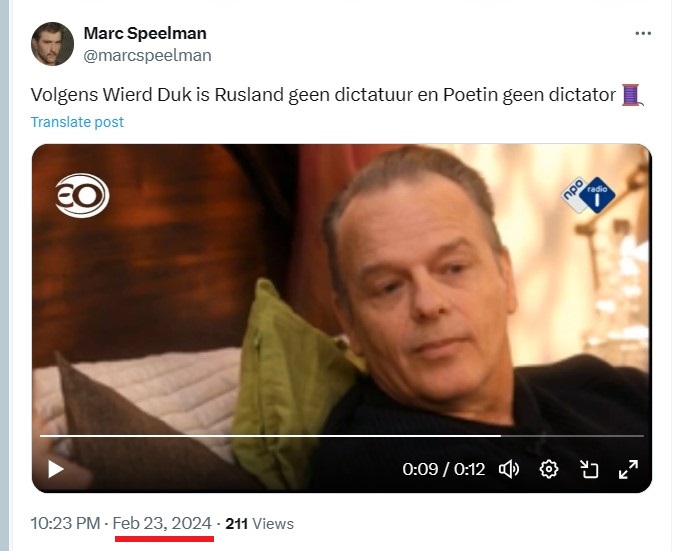Click the 10:23 PM timestamp
The width and height of the screenshot is (697, 551).
point(65,523)
